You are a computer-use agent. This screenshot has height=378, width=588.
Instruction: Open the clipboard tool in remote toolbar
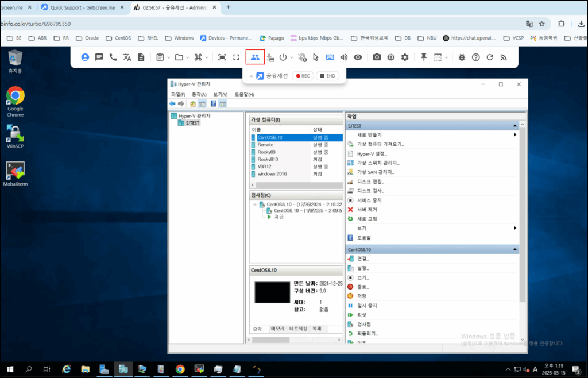pos(160,57)
